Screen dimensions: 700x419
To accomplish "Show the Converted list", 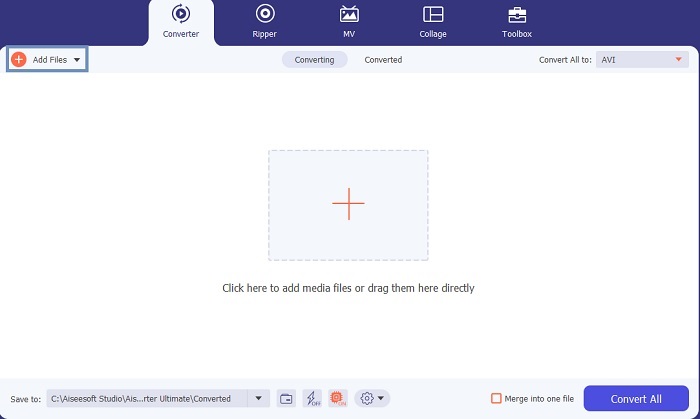I will click(x=383, y=60).
